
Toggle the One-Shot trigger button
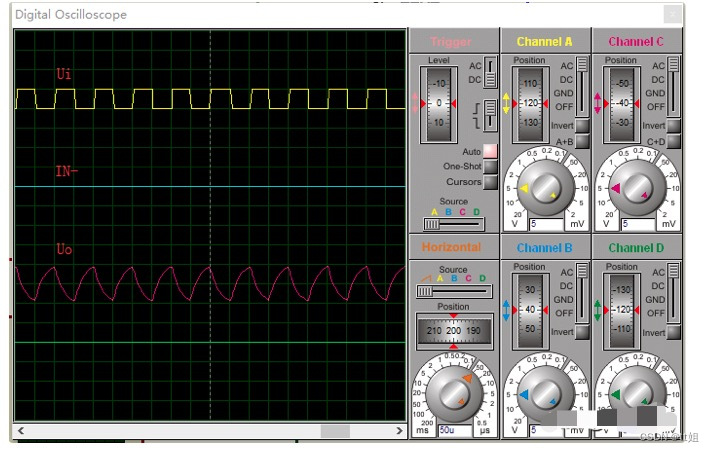[490, 167]
